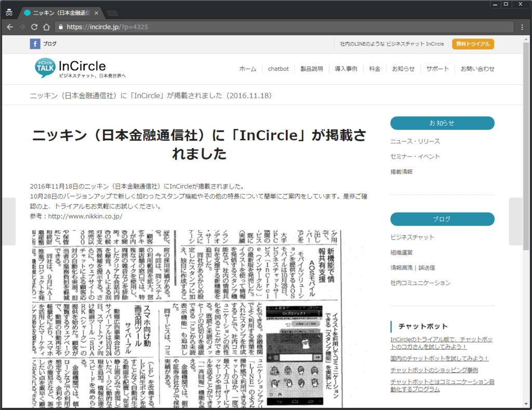Screen dimensions: 532x410
Task: Open the お知らせ menu item in the navigation
Action: click(403, 69)
